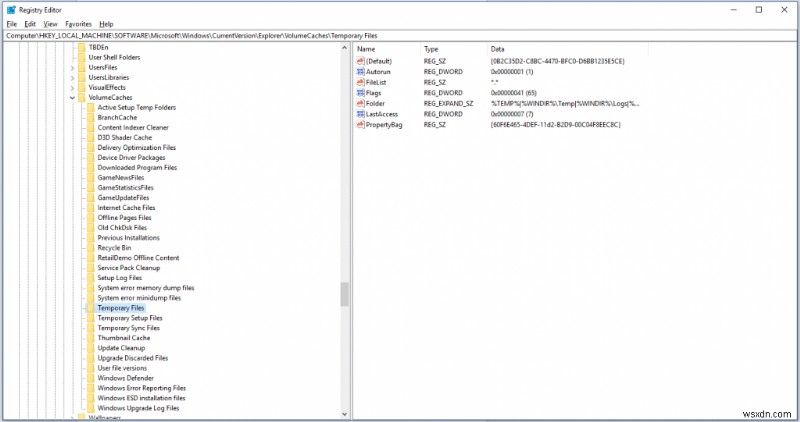800x422 pixels.
Task: Select the Temporary Sync Files key
Action: click(129, 328)
